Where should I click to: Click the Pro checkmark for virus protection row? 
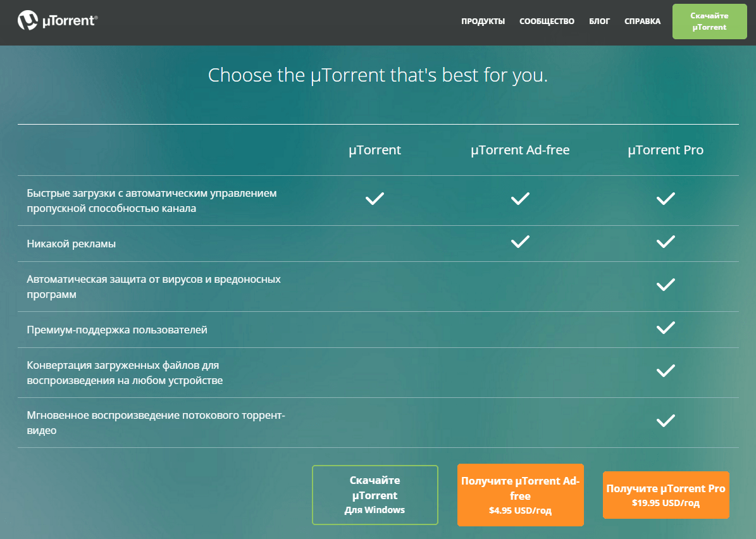pyautogui.click(x=666, y=285)
